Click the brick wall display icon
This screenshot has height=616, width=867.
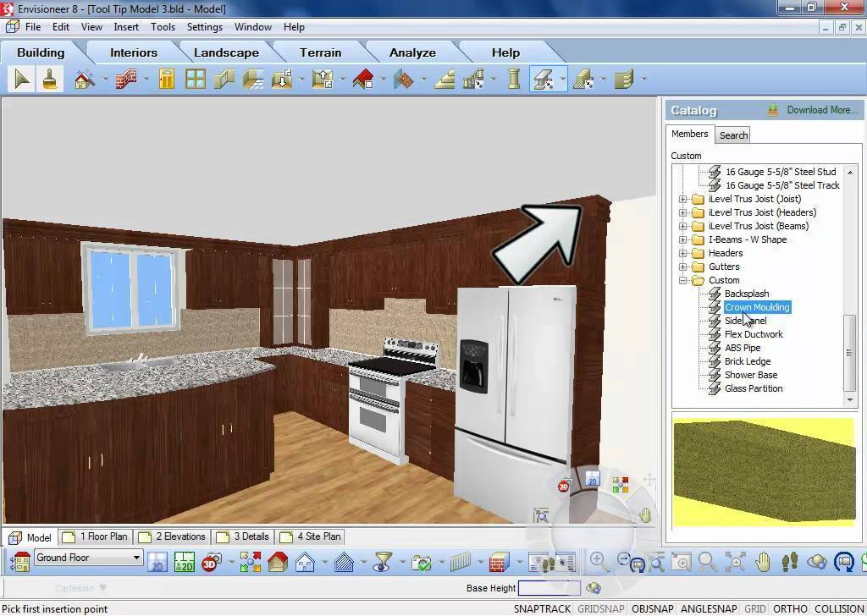pyautogui.click(x=498, y=562)
